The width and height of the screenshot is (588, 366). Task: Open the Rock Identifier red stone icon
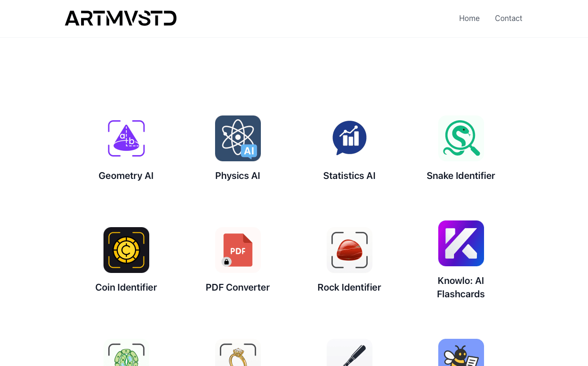350,250
